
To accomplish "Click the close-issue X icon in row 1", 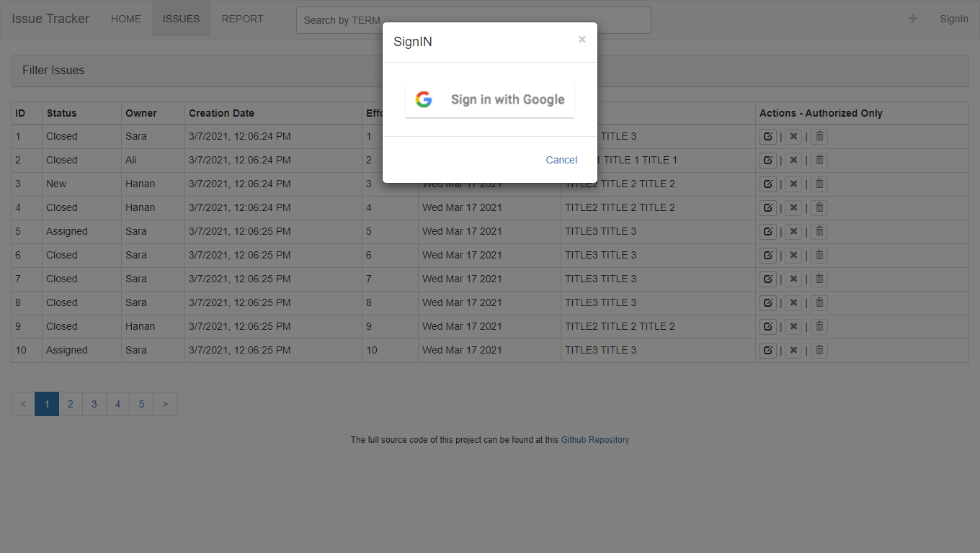I will point(793,136).
